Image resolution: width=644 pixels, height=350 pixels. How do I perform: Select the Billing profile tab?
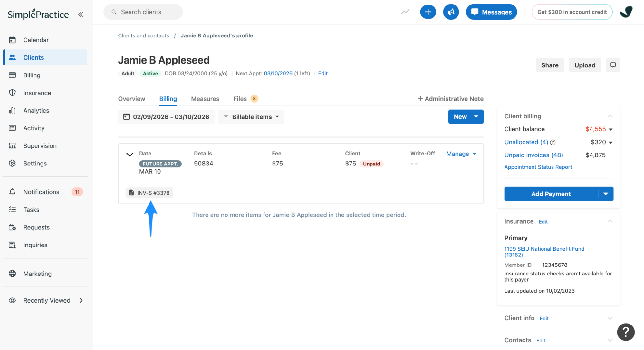coord(168,99)
